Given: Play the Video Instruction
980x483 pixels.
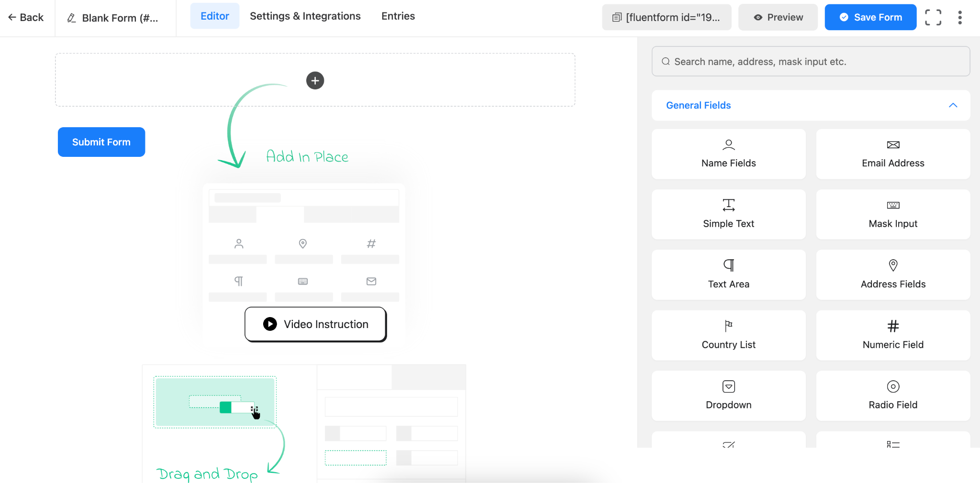Looking at the screenshot, I should pyautogui.click(x=315, y=324).
